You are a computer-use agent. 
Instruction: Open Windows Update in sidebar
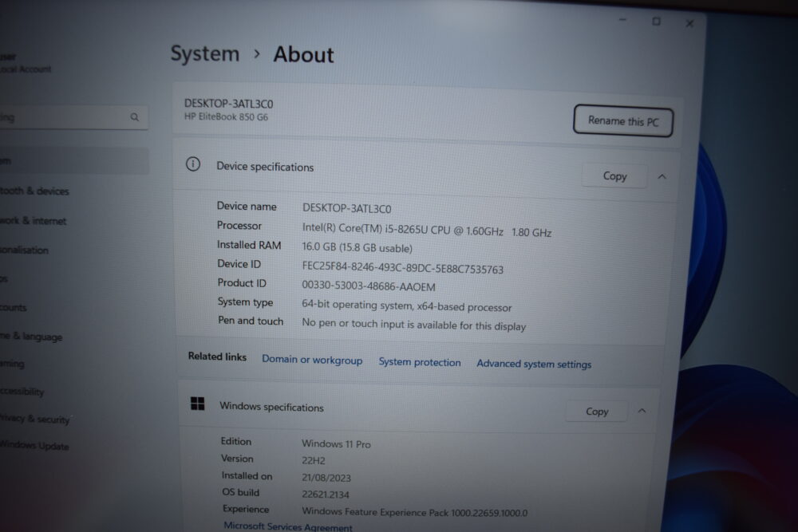pyautogui.click(x=34, y=445)
